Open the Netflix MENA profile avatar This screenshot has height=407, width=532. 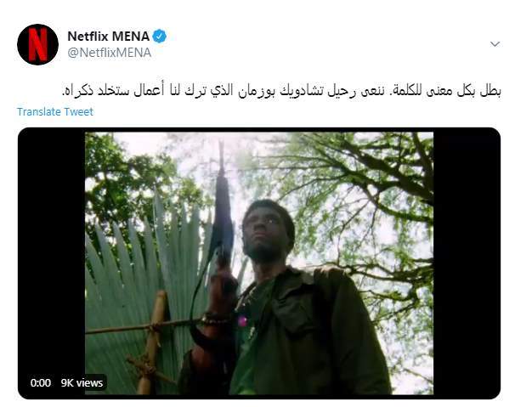[37, 44]
